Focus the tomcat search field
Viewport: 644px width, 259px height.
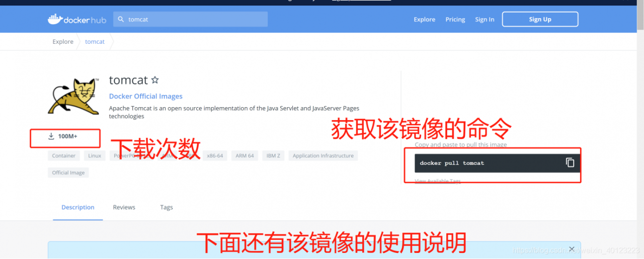[190, 19]
